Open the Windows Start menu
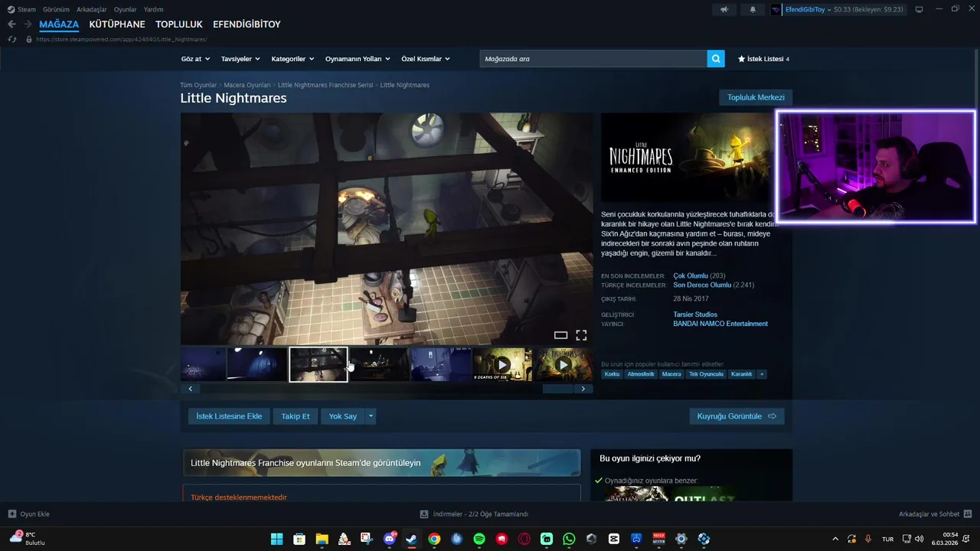This screenshot has width=980, height=551. point(276,539)
